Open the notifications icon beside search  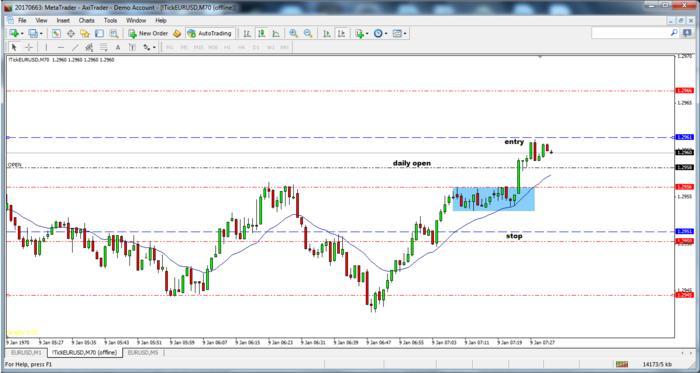pos(687,33)
